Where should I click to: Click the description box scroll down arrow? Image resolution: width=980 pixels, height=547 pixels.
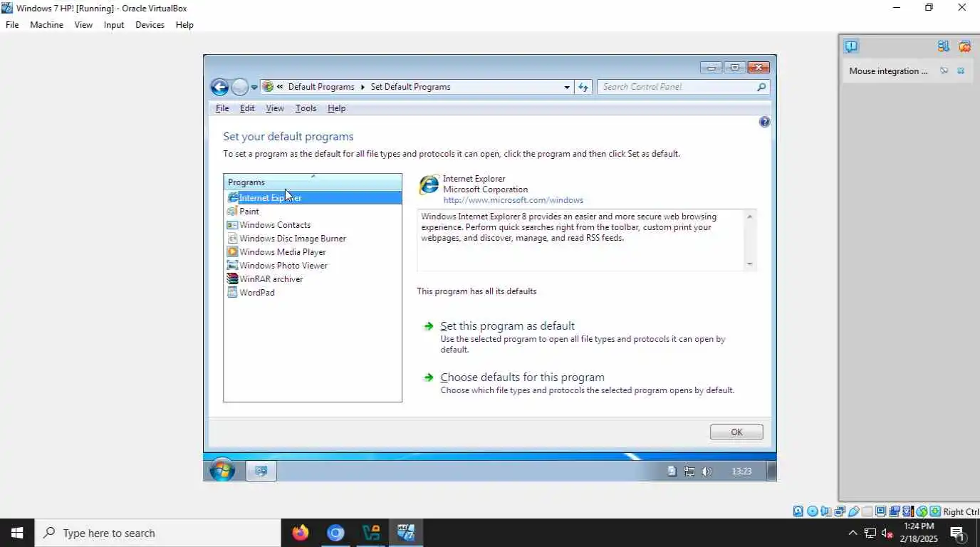[749, 264]
